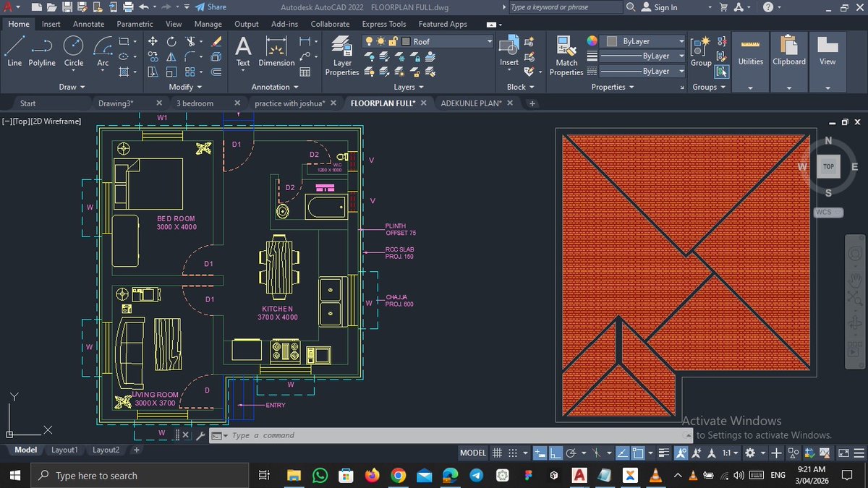Click the Move tool in Modify panel

tap(153, 41)
